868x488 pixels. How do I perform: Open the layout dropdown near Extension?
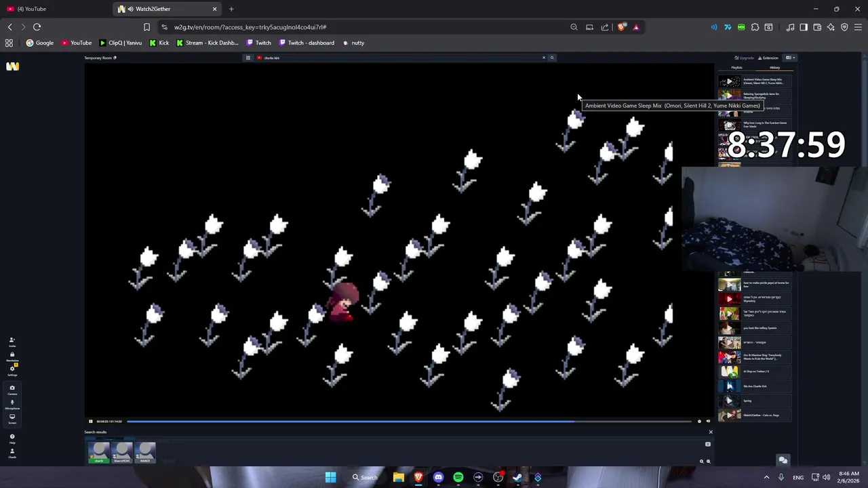[789, 58]
